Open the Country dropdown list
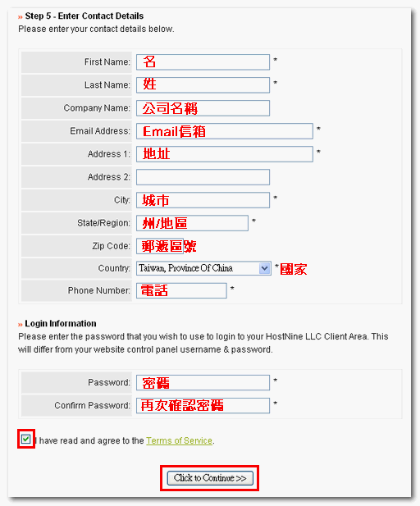420x506 pixels. click(x=203, y=268)
